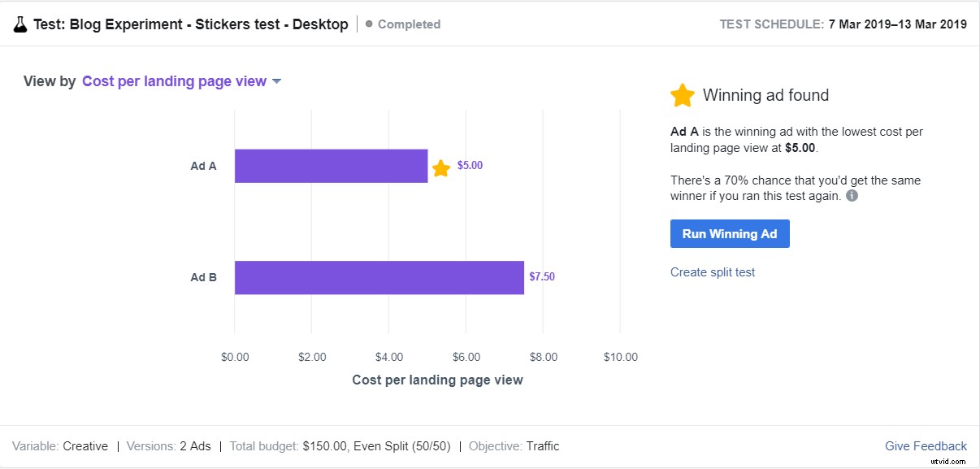Click the purple bar for Ad B

[x=378, y=276]
